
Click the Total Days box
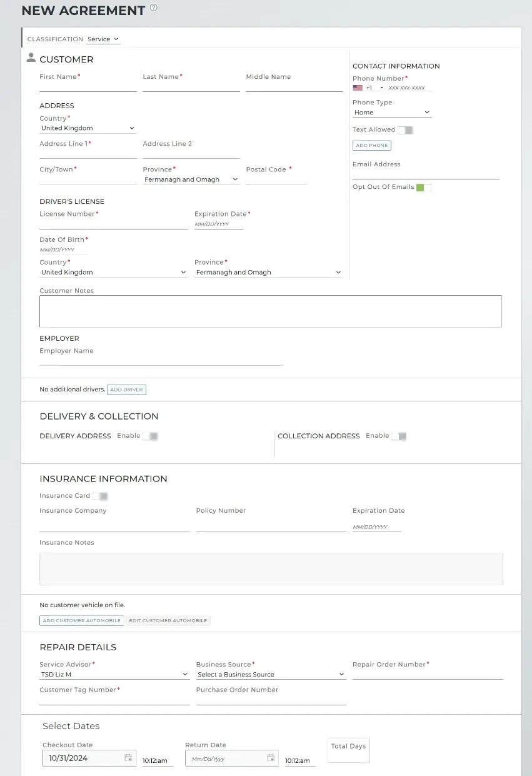[x=348, y=750]
